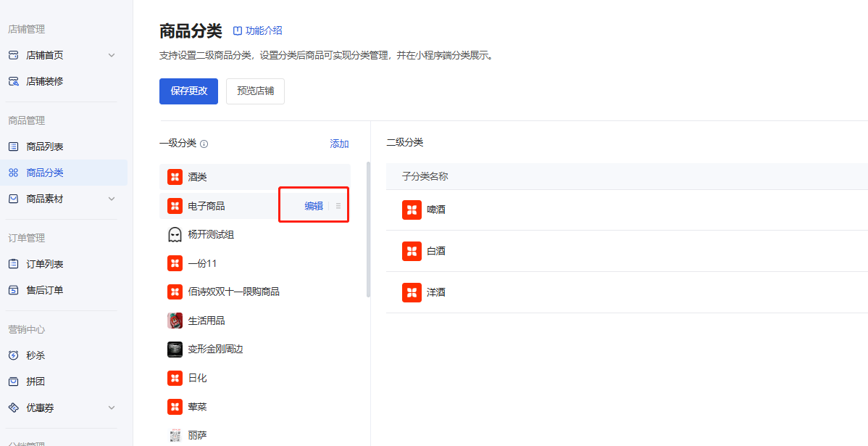Click the icon of 佰诗奴双十一限购商品
This screenshot has height=446, width=868.
click(x=175, y=292)
